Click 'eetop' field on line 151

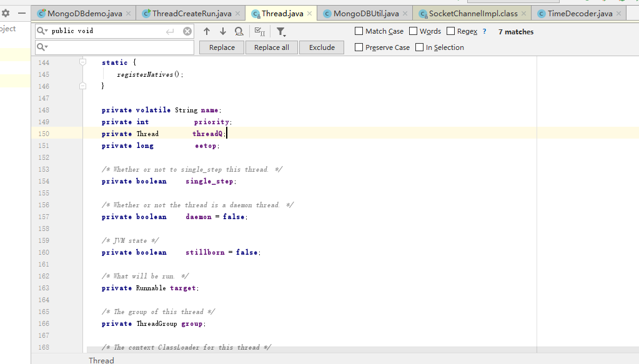click(x=206, y=145)
